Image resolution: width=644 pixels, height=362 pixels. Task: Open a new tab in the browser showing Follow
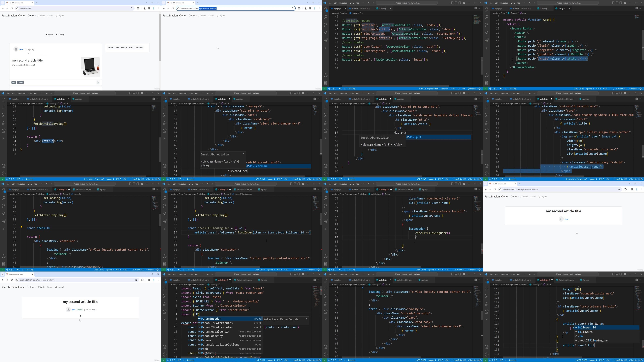click(37, 274)
